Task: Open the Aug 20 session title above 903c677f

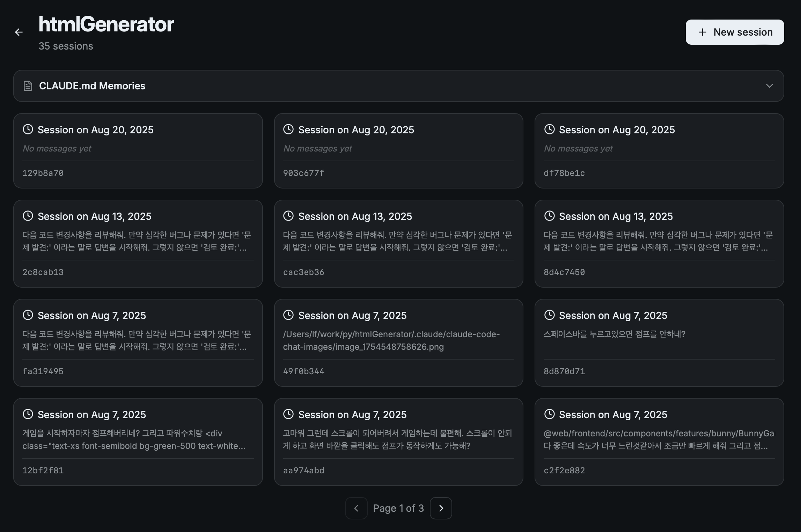Action: click(356, 130)
